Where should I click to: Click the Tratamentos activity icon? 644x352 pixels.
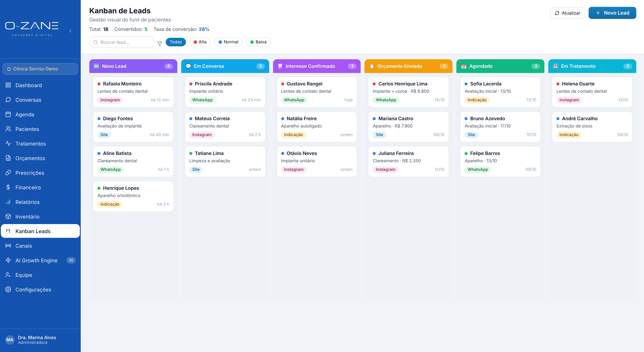8,144
